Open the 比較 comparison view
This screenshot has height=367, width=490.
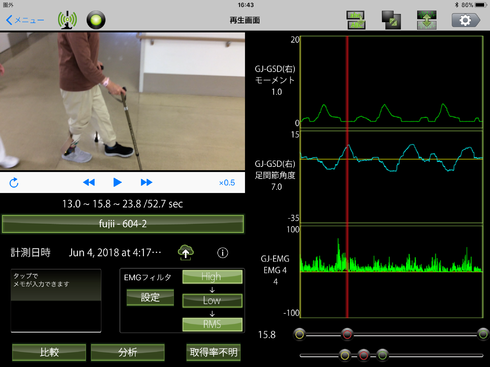click(49, 352)
